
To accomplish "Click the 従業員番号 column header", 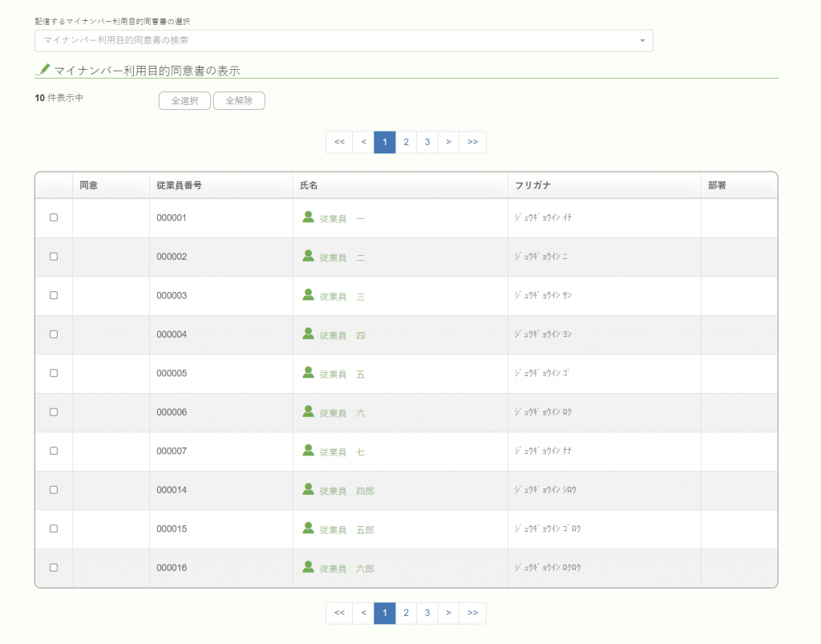I will point(179,185).
